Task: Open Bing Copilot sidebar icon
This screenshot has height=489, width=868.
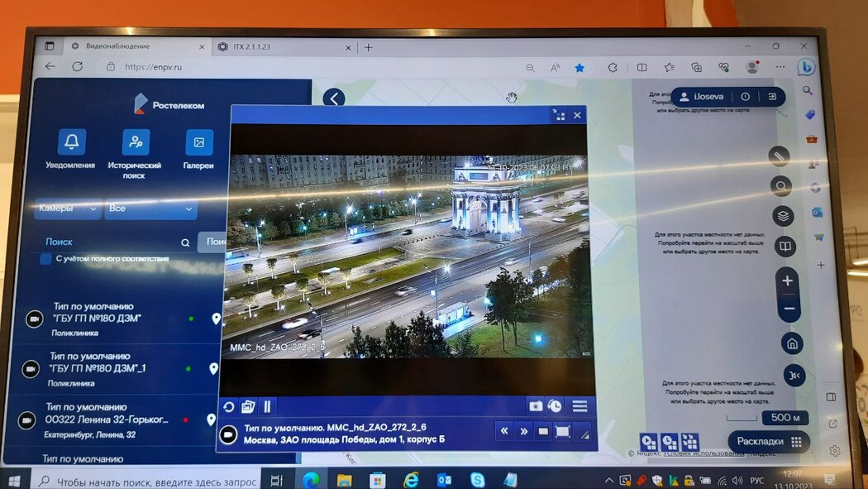Action: (x=805, y=67)
